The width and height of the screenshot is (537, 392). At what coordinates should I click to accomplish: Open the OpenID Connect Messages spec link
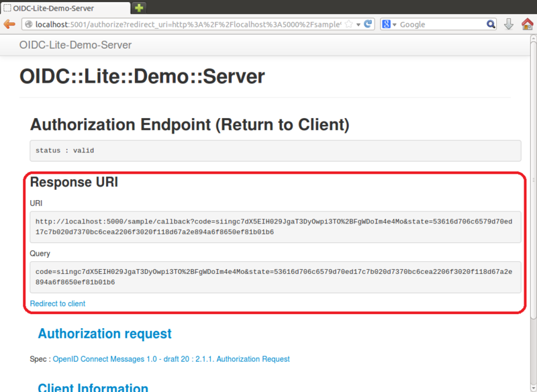pos(171,359)
